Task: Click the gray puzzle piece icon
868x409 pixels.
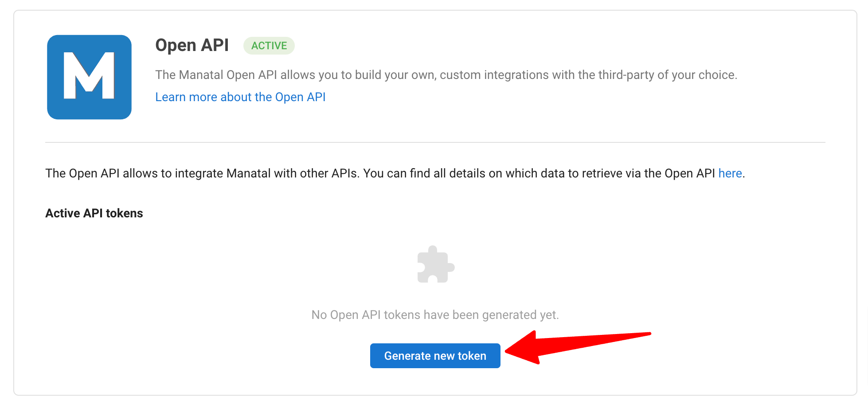Action: tap(436, 264)
